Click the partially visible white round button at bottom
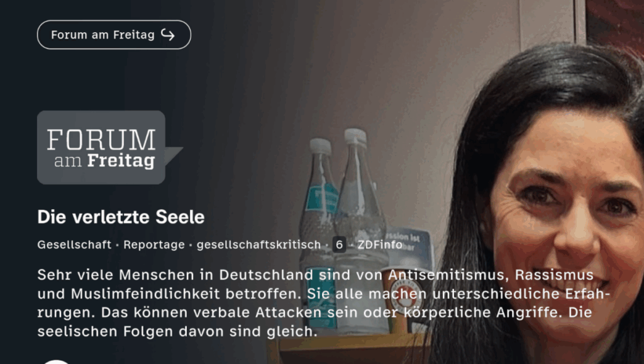The image size is (644, 364). point(56,361)
